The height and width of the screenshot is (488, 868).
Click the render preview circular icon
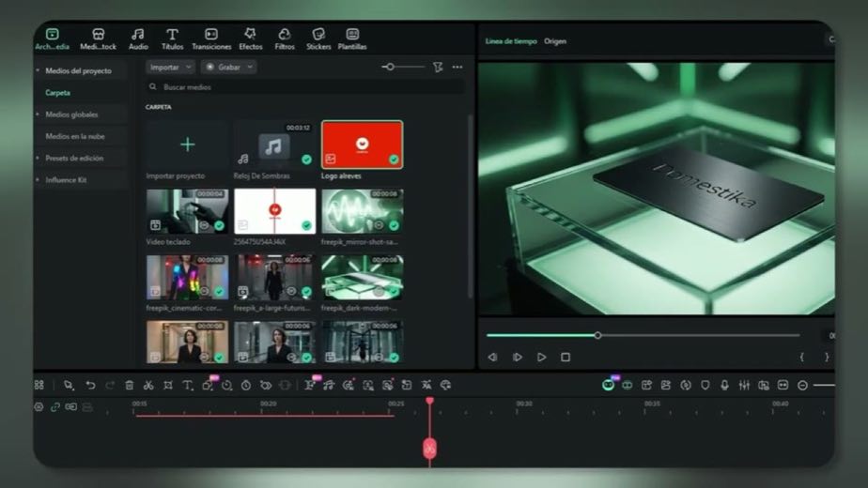pos(686,385)
